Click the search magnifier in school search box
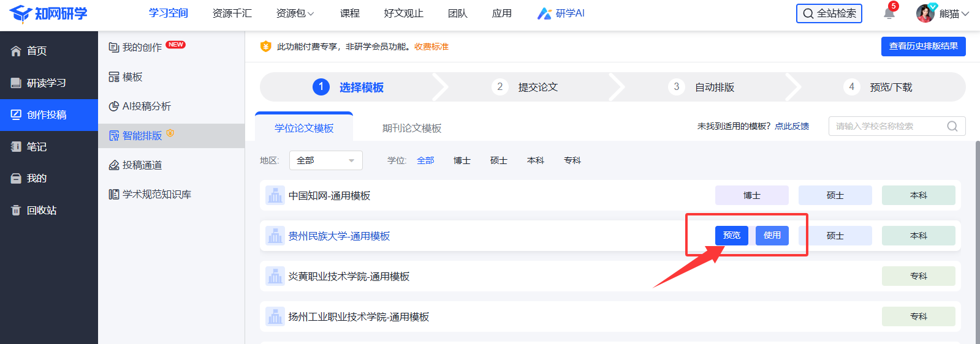Image resolution: width=980 pixels, height=344 pixels. 952,126
